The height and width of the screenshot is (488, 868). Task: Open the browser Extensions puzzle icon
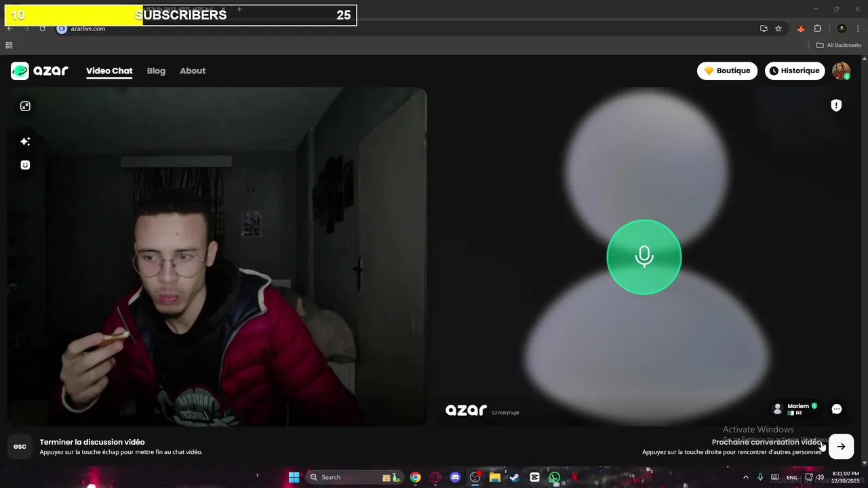point(817,28)
